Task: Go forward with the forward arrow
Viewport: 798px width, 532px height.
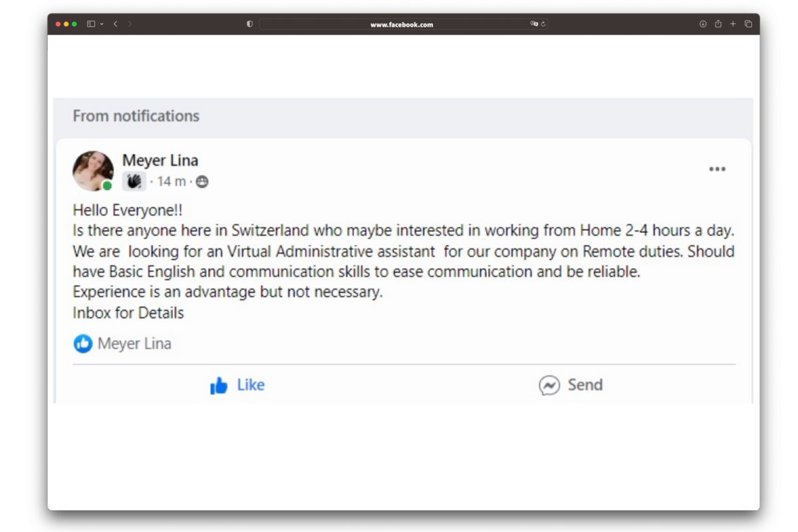Action: pos(130,24)
